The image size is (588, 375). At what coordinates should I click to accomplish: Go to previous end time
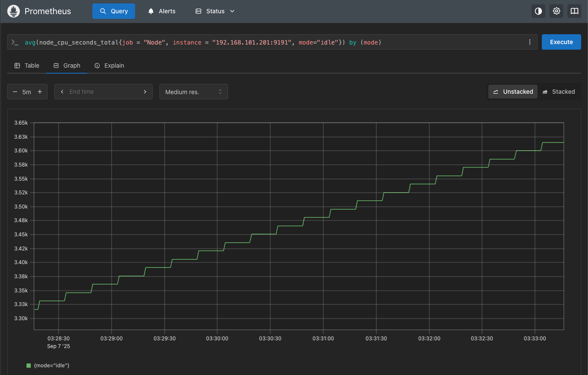(x=62, y=92)
